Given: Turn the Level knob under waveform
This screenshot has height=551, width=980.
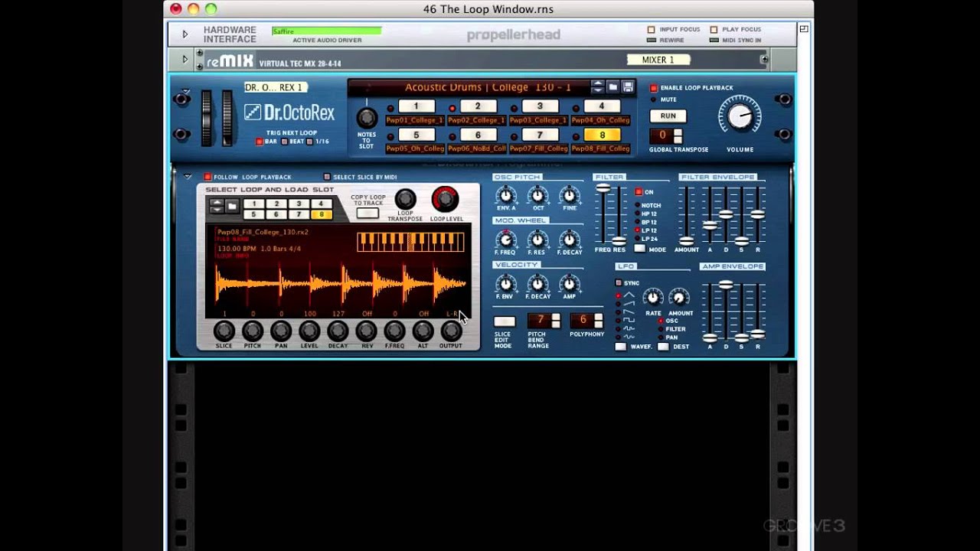Looking at the screenshot, I should coord(309,331).
